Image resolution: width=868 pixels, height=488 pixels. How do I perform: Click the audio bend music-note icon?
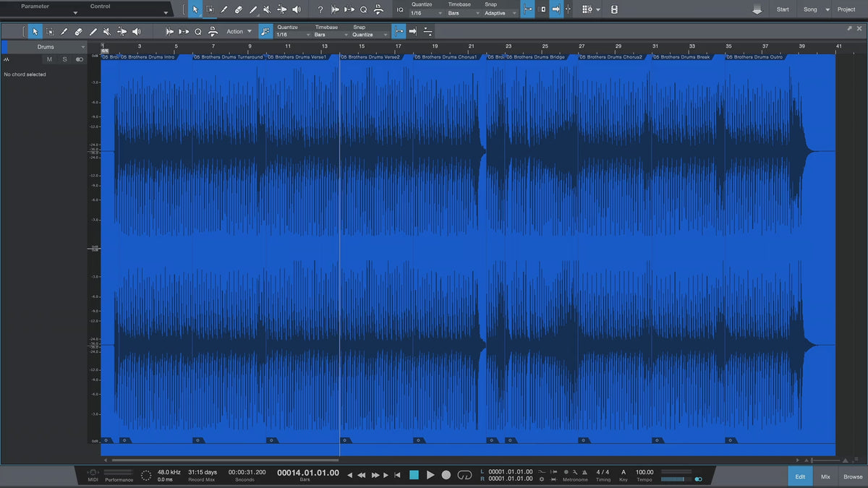coord(265,32)
